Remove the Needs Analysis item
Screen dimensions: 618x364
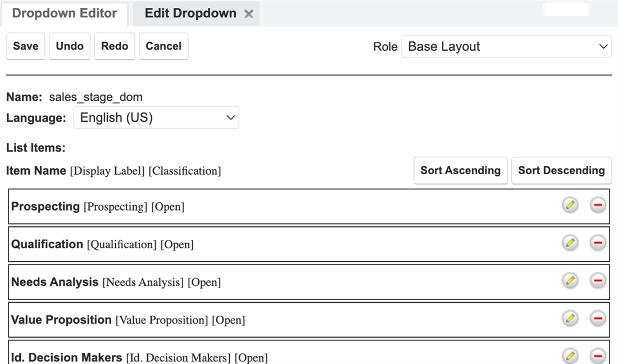point(598,281)
